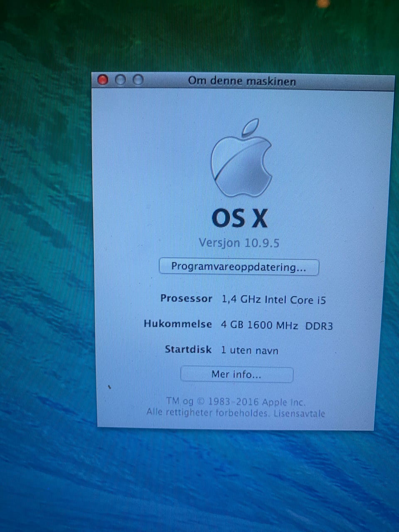This screenshot has width=399, height=532.
Task: Click the zoom window button
Action: click(138, 80)
